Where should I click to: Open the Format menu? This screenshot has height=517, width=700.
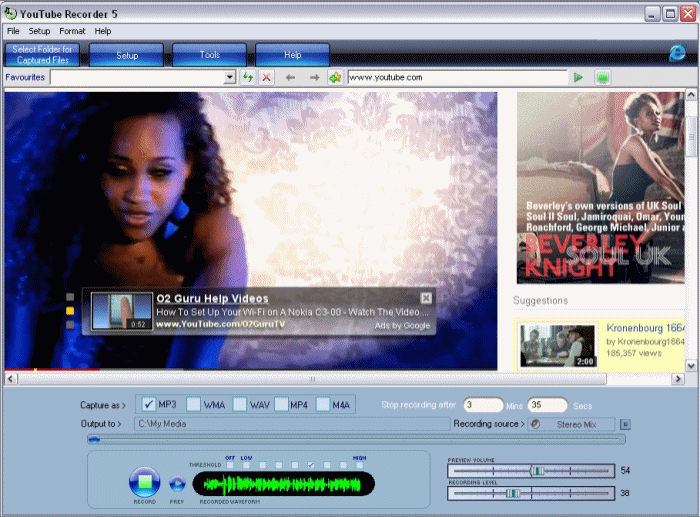pyautogui.click(x=72, y=31)
